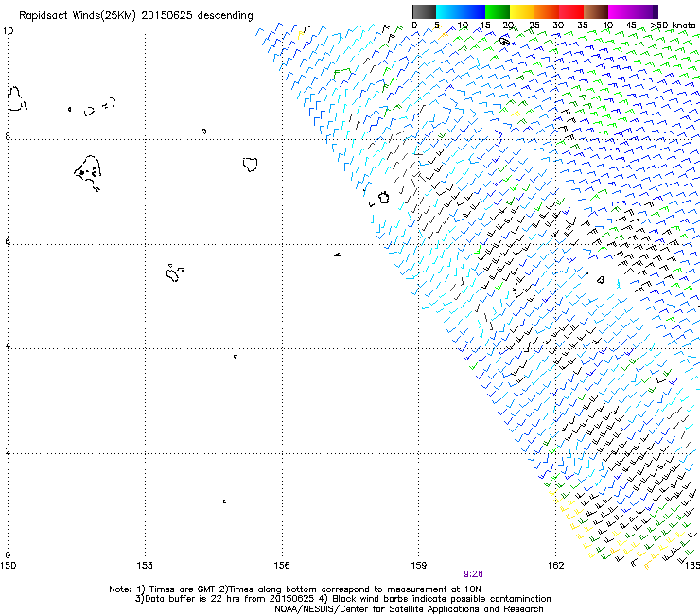Click the longitude label 153

(145, 566)
